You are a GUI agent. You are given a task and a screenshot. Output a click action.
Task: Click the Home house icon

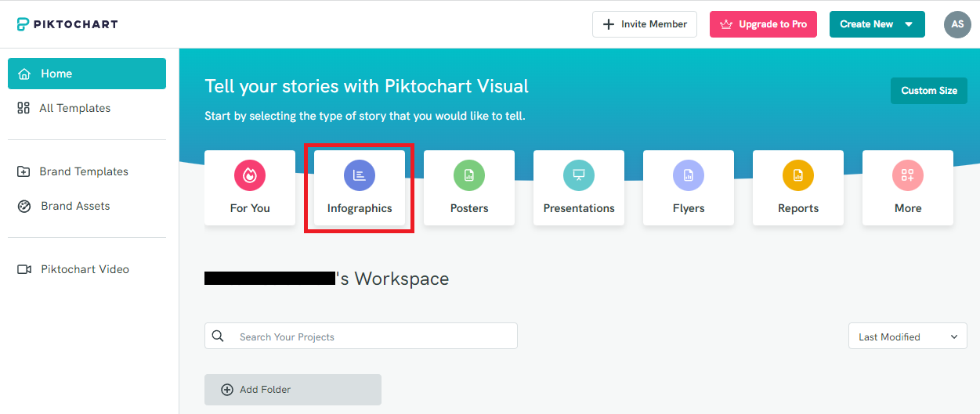pyautogui.click(x=24, y=74)
